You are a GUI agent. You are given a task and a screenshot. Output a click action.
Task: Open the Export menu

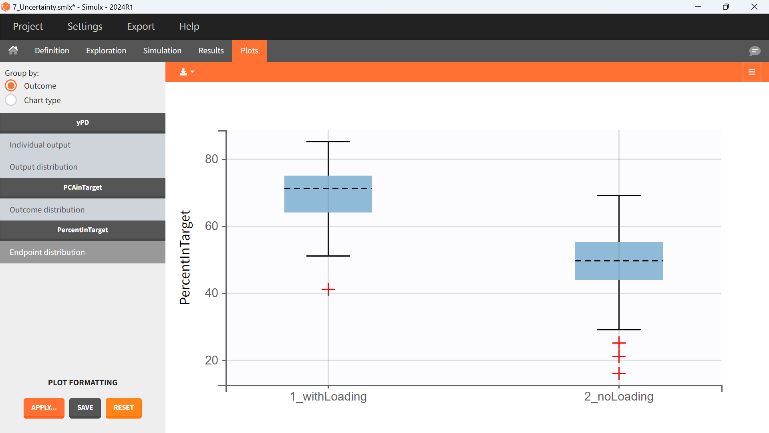141,27
